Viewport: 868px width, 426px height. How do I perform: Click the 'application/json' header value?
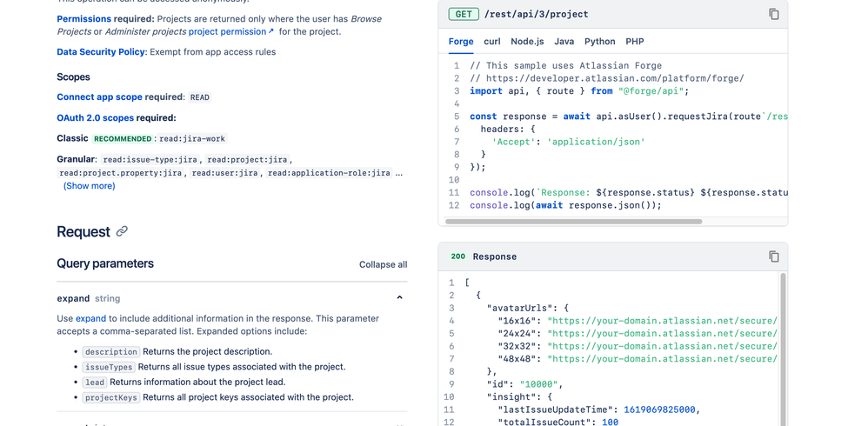(596, 142)
